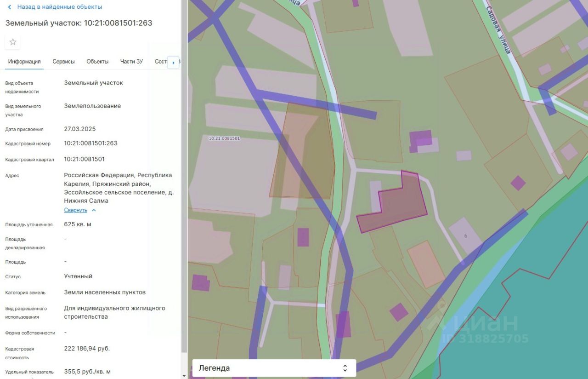
Task: Click the parcel title 'Земельный участок: 10:21:0081501:263'
Action: click(79, 23)
